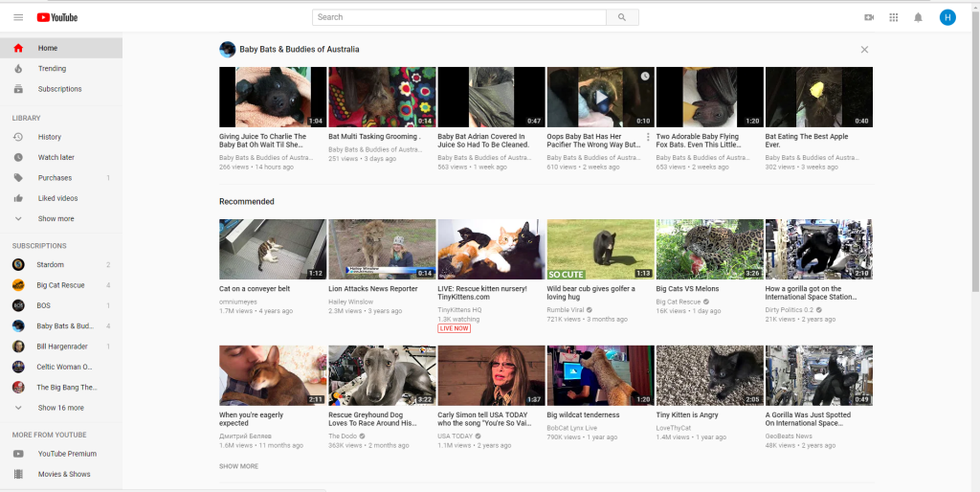The image size is (980, 492).
Task: Open Baby Bats & Buddies of Australia header link
Action: point(300,50)
